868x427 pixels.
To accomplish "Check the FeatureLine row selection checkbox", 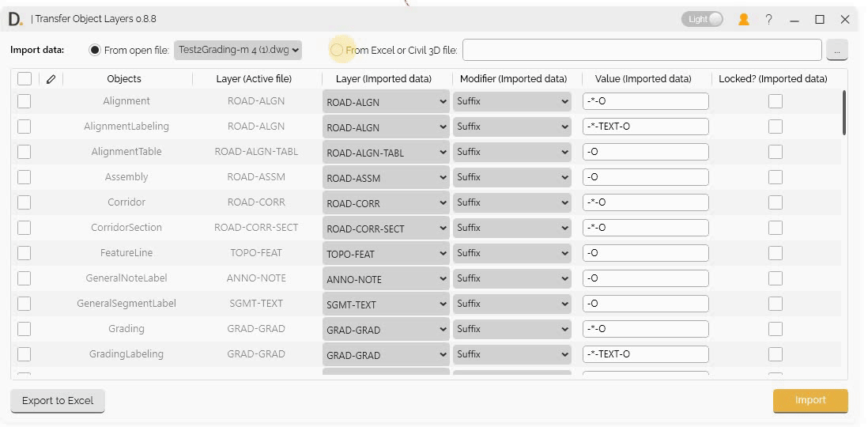I will pyautogui.click(x=24, y=253).
